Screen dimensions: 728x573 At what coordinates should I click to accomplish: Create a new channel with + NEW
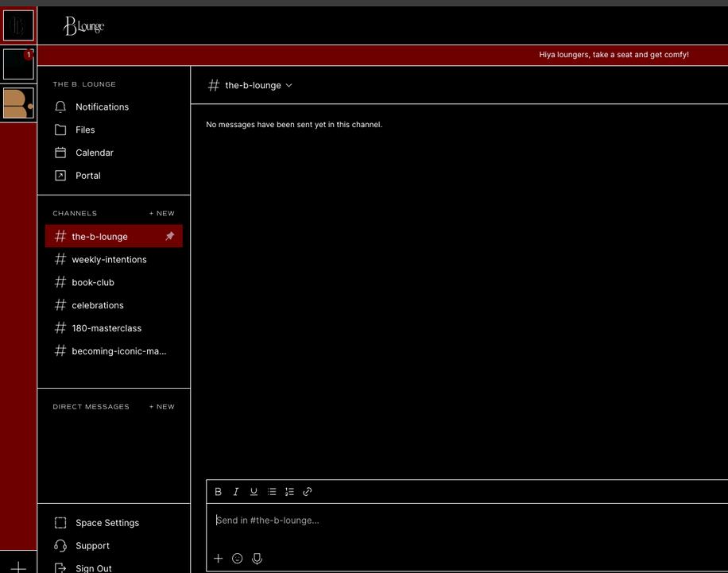click(x=161, y=213)
